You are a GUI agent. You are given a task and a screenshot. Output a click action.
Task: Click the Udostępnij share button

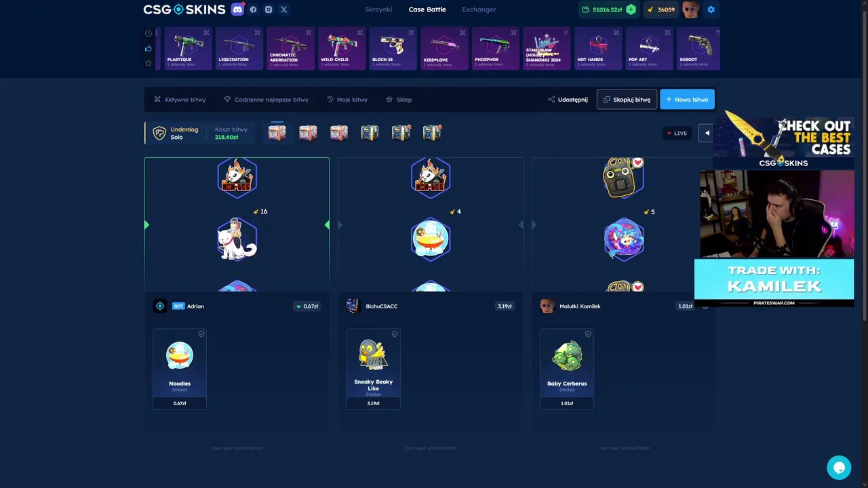(568, 100)
